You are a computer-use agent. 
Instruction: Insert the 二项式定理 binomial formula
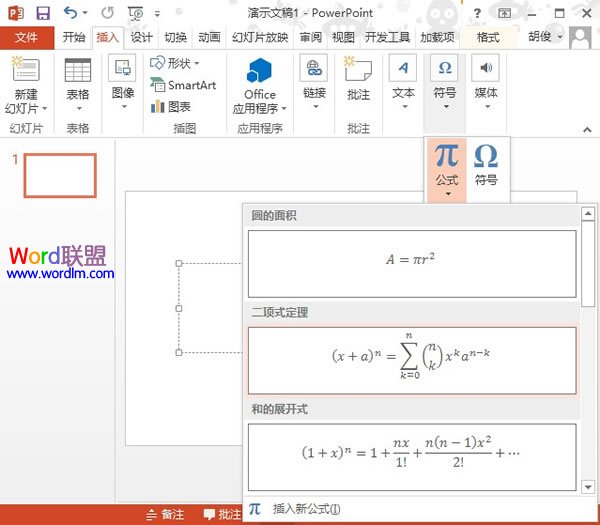[412, 360]
